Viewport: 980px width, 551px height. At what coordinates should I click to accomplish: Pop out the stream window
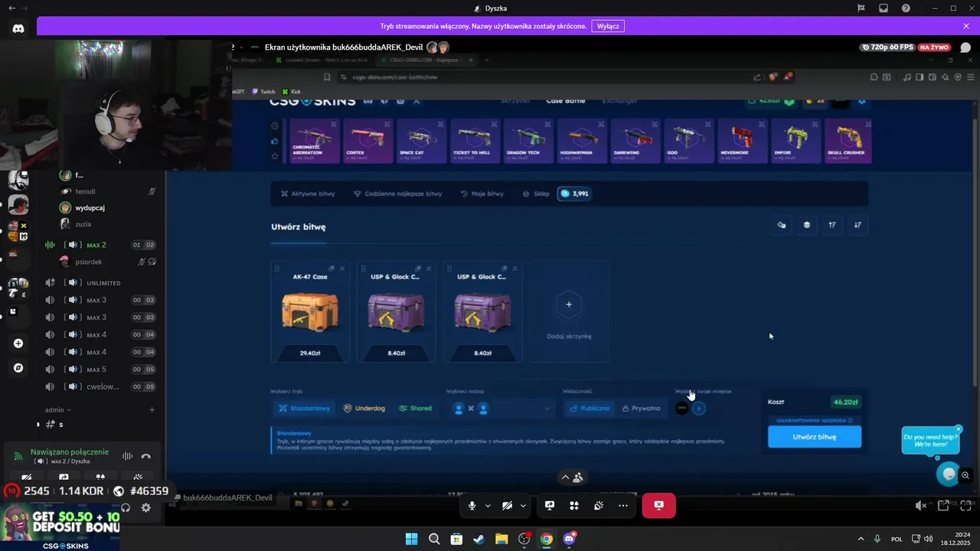point(943,506)
